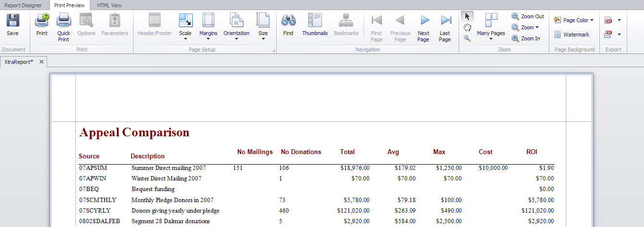This screenshot has height=227, width=644.
Task: Expand the email export arrow
Action: (619, 35)
